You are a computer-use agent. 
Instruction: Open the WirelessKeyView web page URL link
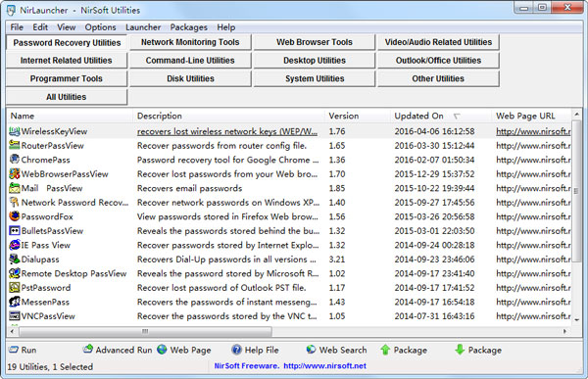click(533, 131)
